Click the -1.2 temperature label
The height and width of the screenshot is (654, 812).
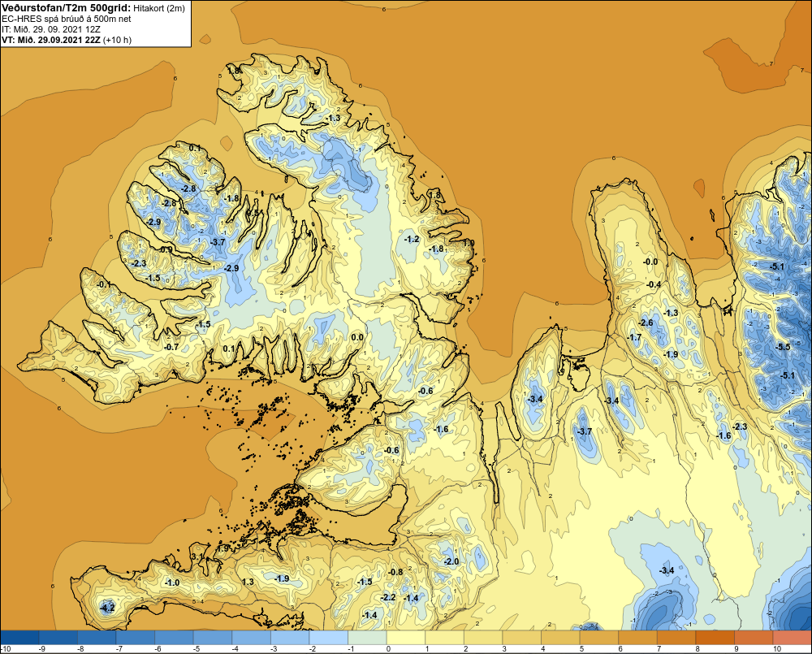click(x=412, y=239)
